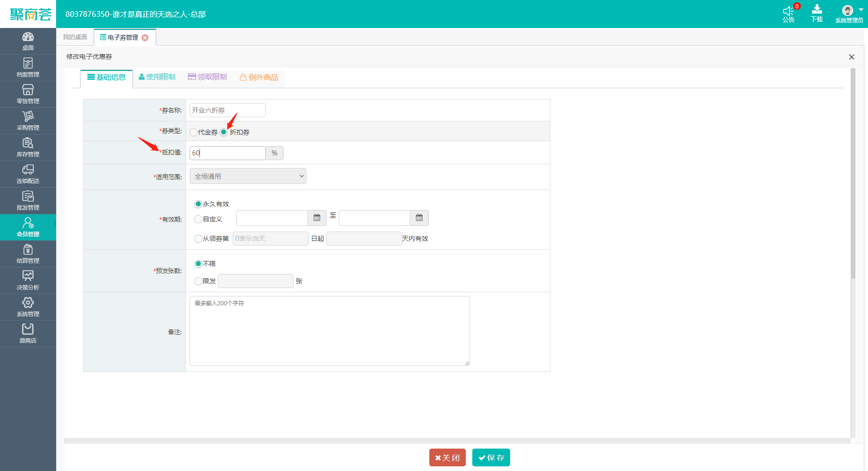Viewport: 868px width, 471px height.
Task: Open 库存管理 in the sidebar
Action: click(x=28, y=148)
